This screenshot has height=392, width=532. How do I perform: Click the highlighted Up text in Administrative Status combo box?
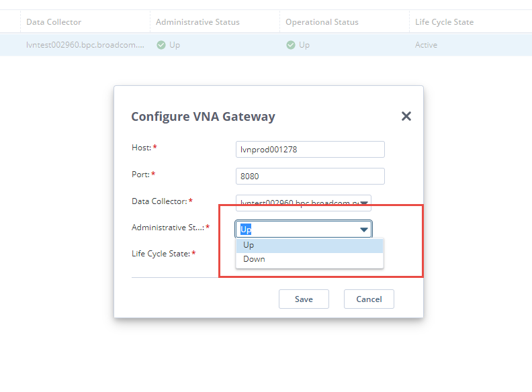[246, 230]
